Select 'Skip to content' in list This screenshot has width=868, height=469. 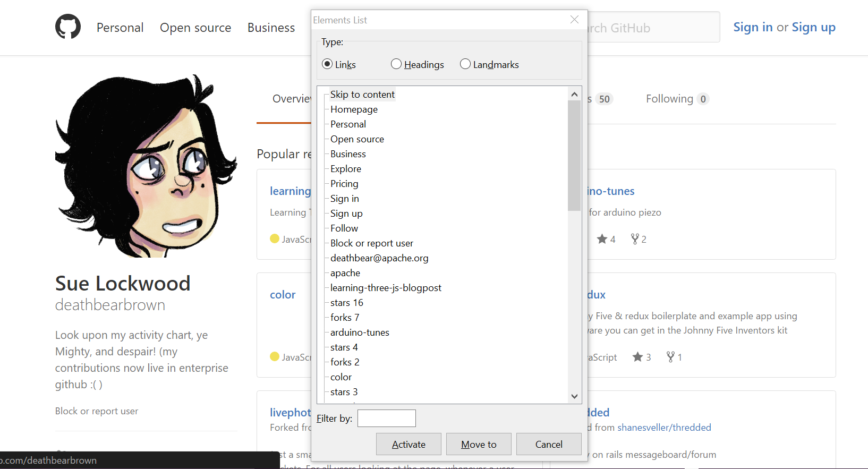(362, 95)
